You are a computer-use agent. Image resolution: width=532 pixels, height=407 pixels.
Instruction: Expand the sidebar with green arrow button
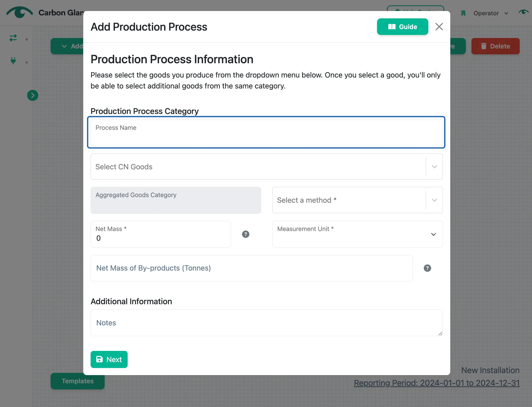click(33, 95)
